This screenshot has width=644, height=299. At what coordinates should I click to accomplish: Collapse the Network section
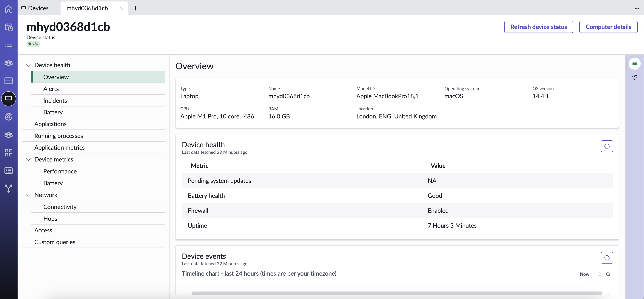coord(28,195)
